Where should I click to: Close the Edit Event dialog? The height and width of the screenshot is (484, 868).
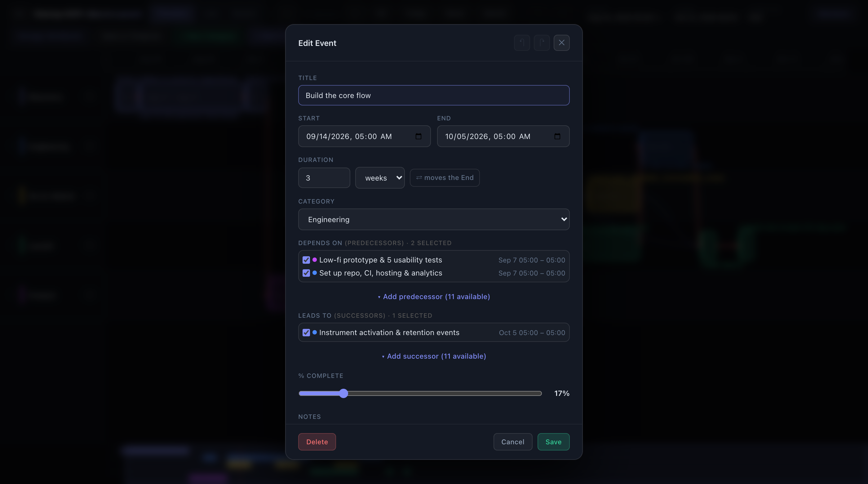tap(561, 43)
